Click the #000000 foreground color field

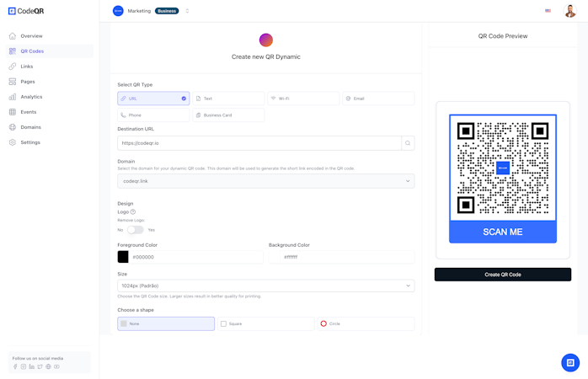click(x=195, y=257)
